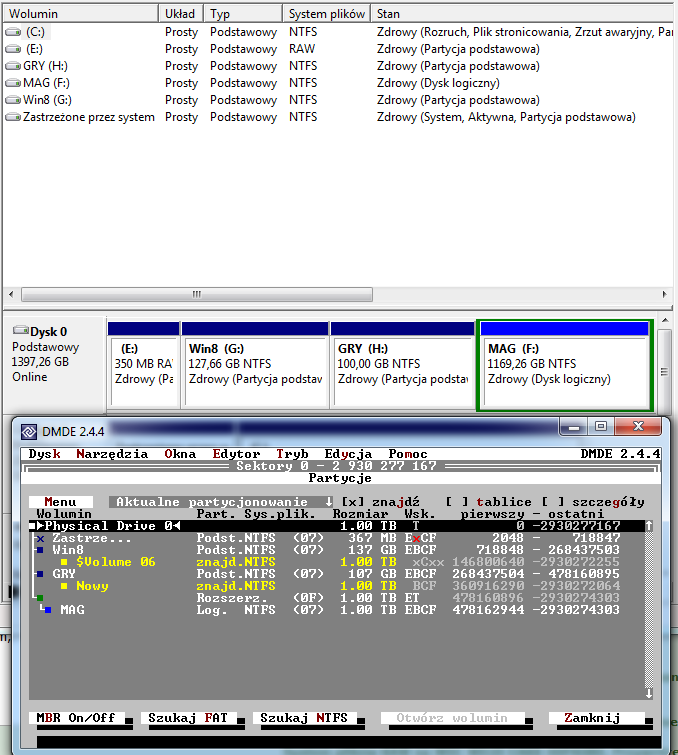Click the Menu button in Partycje dialog
This screenshot has height=755, width=678.
tap(61, 502)
